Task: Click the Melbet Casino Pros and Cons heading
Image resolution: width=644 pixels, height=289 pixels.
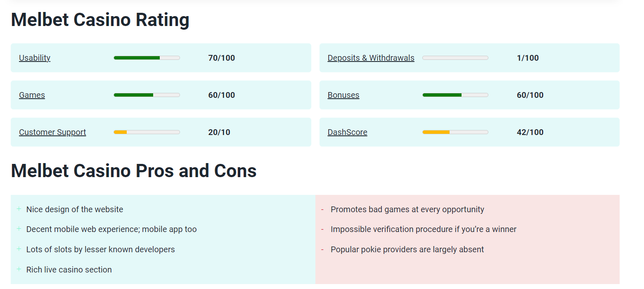Action: pyautogui.click(x=134, y=171)
